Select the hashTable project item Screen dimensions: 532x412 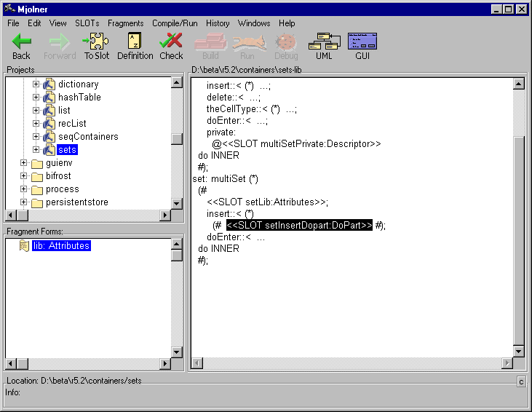(x=79, y=98)
